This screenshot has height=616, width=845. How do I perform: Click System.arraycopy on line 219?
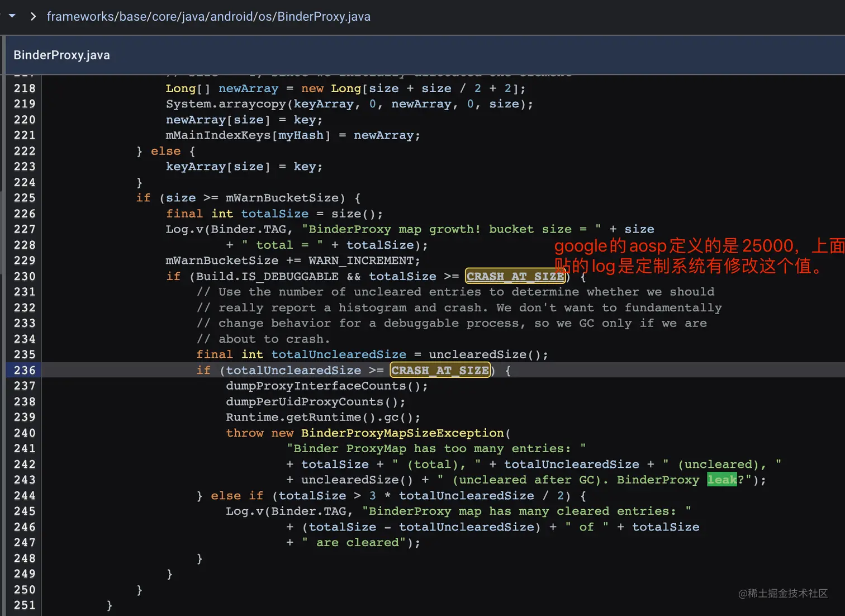coord(226,104)
